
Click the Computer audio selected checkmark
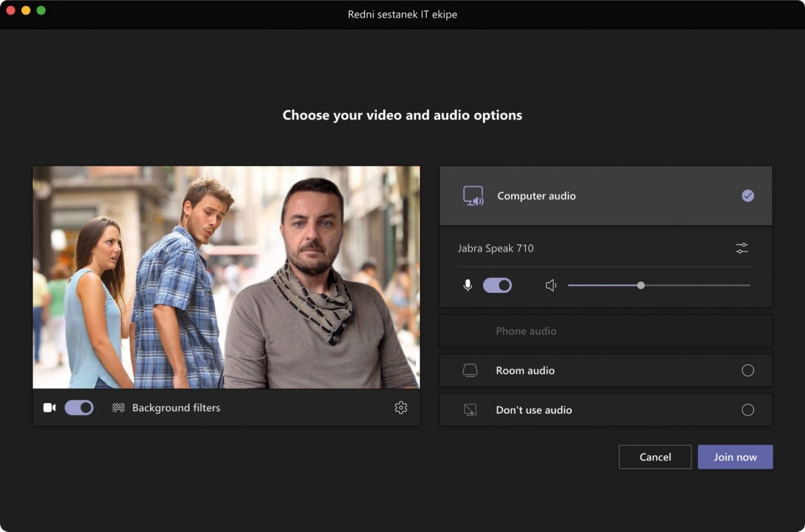click(748, 196)
